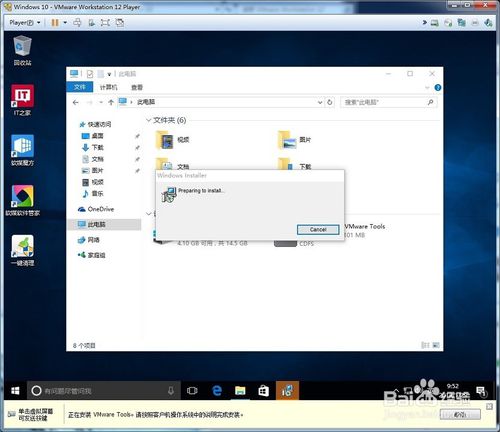Refresh the 此电脑 view
500x432 pixels.
point(330,102)
